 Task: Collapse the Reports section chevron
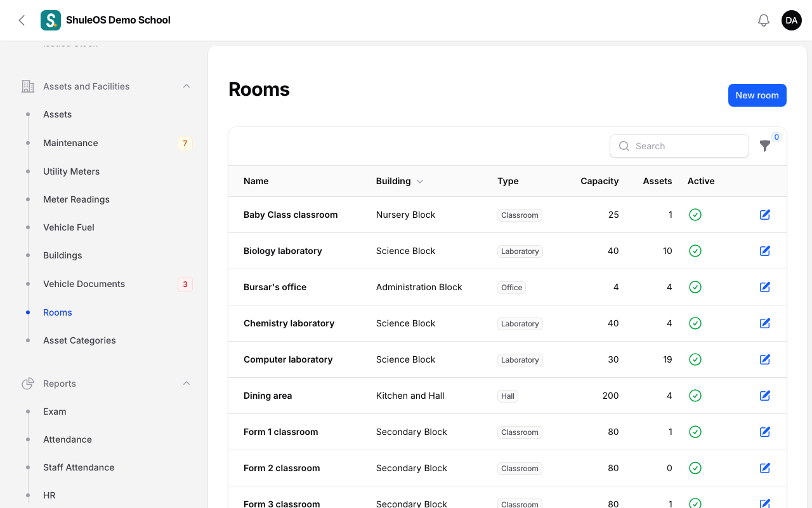click(187, 384)
